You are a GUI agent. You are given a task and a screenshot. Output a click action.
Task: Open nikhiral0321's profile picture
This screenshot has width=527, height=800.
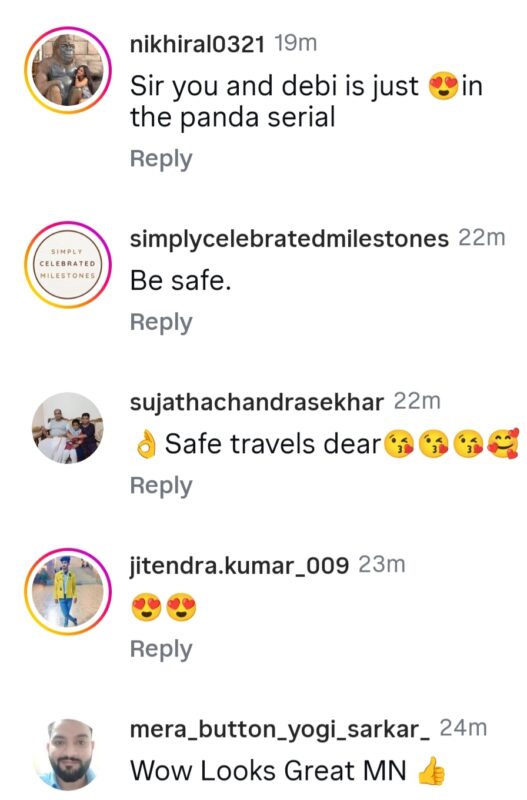68,70
